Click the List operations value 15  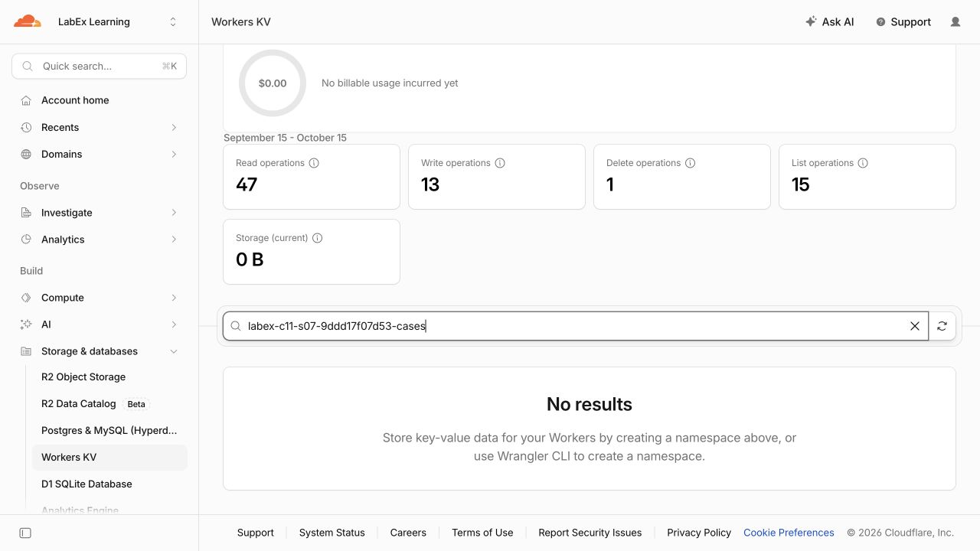(x=801, y=184)
